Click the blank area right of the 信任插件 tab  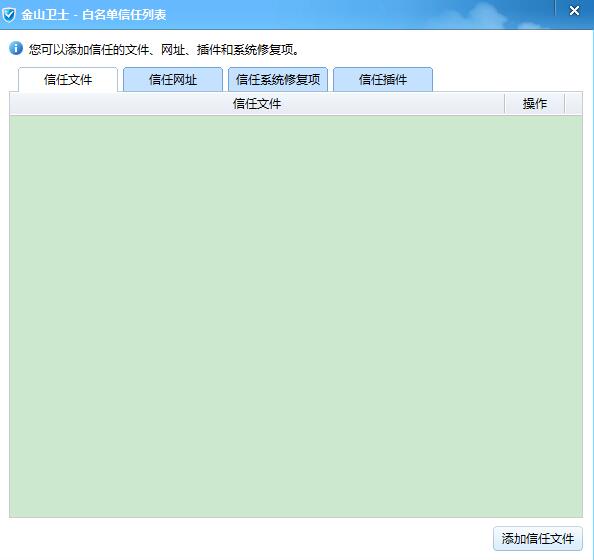tap(508, 80)
